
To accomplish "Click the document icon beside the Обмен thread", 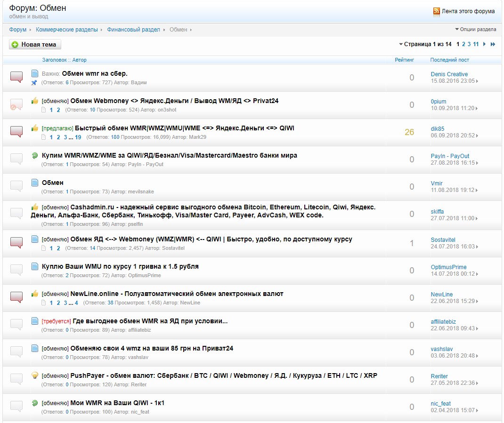I will 35,183.
